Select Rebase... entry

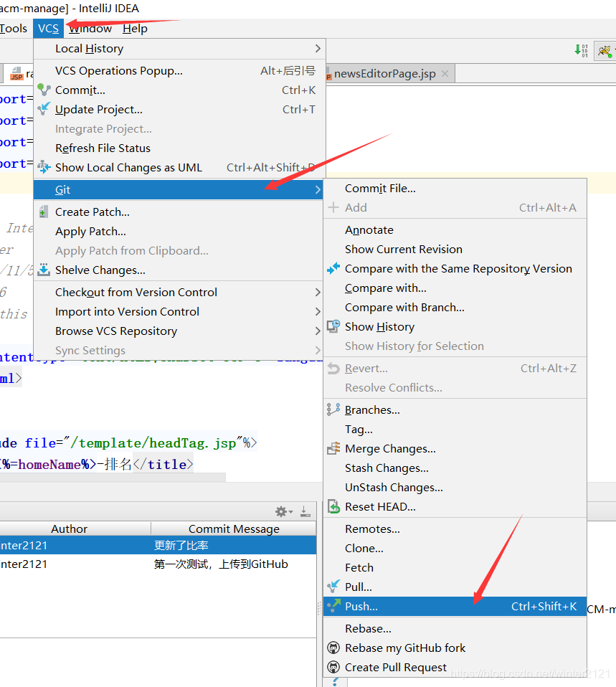pyautogui.click(x=368, y=628)
